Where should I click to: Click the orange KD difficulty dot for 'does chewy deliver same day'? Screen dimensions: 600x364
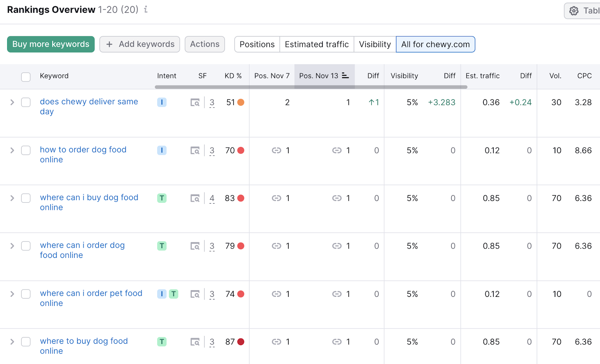coord(241,102)
